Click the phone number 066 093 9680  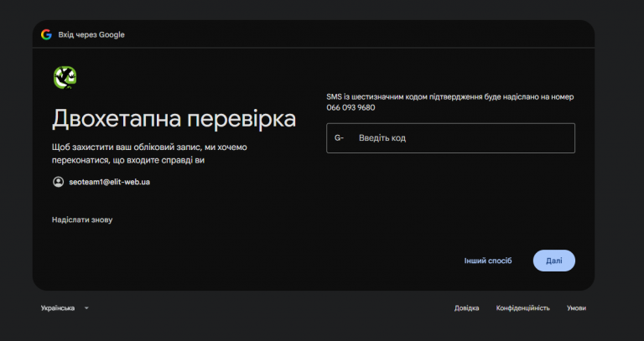click(351, 108)
